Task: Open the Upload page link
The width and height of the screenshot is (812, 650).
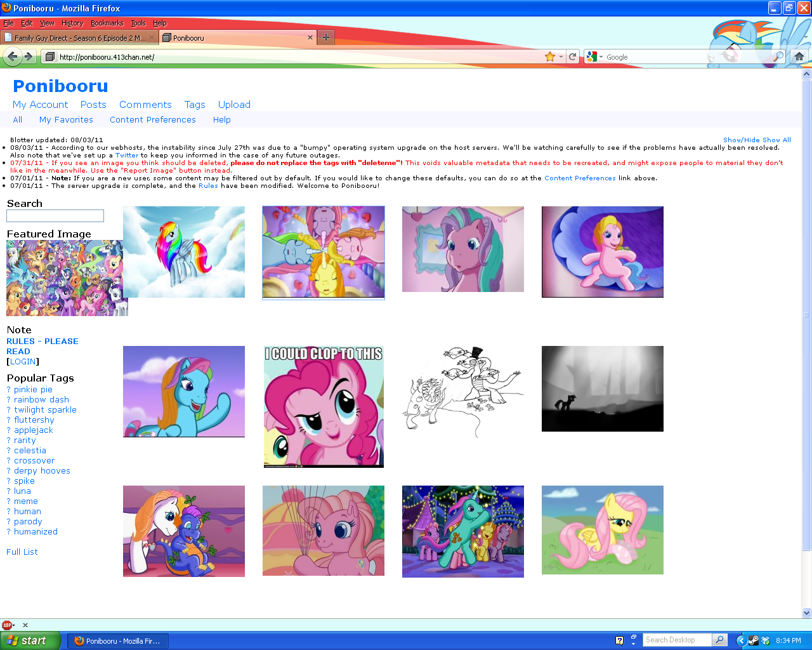Action: click(x=234, y=105)
